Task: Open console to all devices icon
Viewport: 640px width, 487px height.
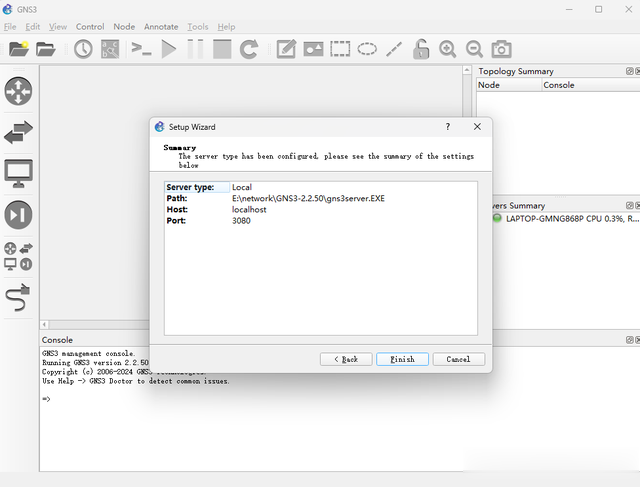Action: (141, 49)
